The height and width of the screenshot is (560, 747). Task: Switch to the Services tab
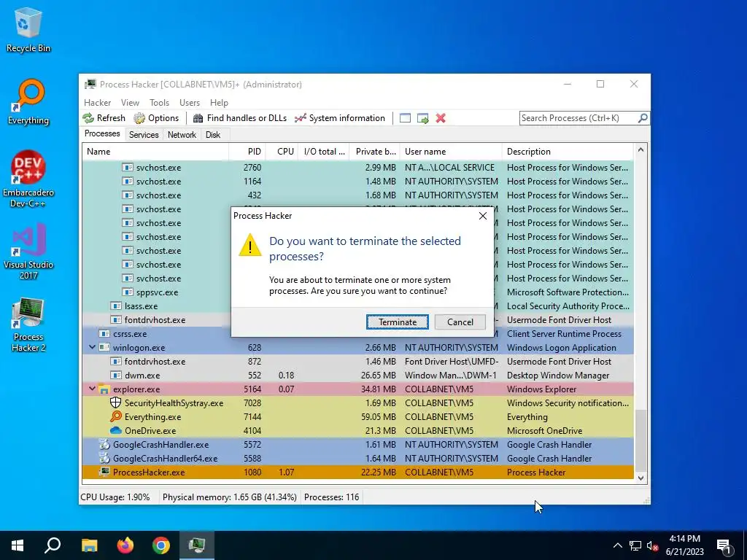144,135
